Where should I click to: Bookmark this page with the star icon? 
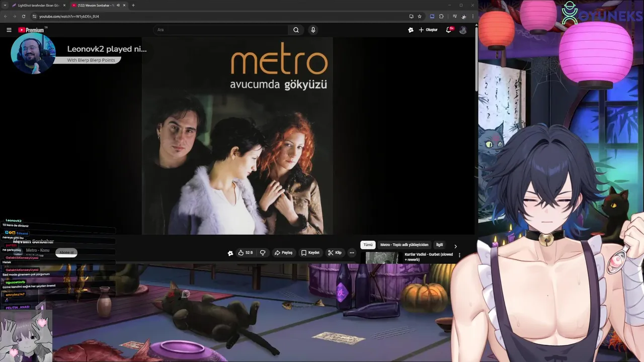tap(420, 16)
